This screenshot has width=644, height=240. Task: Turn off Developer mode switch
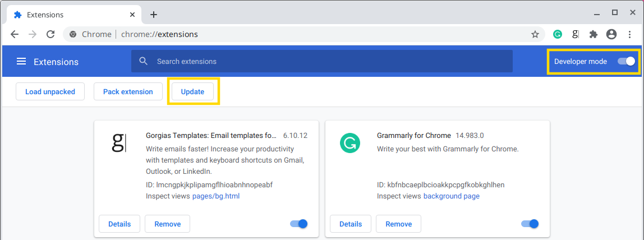pos(626,61)
